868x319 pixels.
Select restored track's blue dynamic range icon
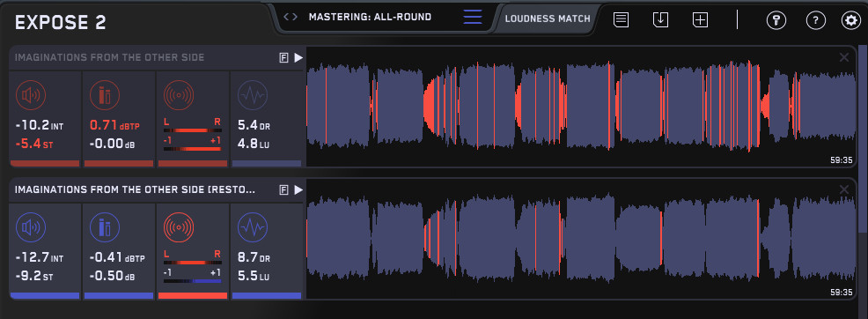[253, 227]
